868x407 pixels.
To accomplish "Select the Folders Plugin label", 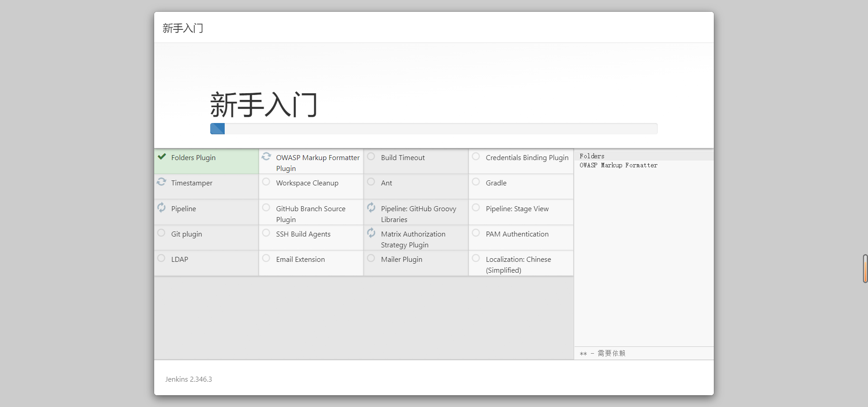I will pos(193,158).
